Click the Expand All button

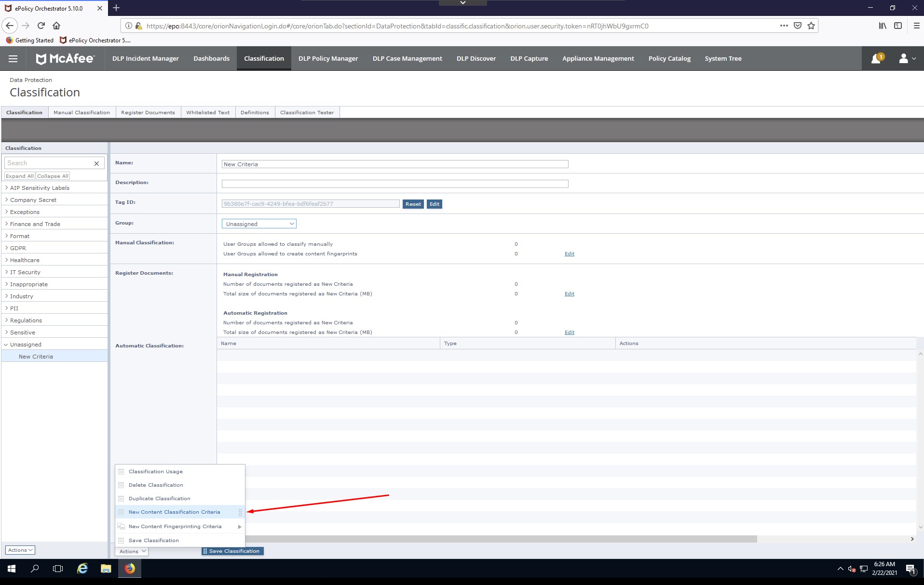click(20, 176)
